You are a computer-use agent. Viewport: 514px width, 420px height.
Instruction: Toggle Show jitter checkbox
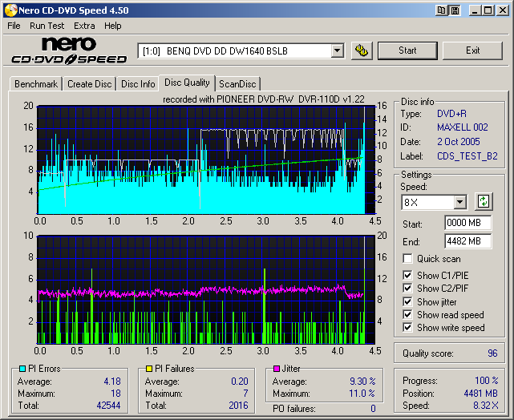[408, 301]
